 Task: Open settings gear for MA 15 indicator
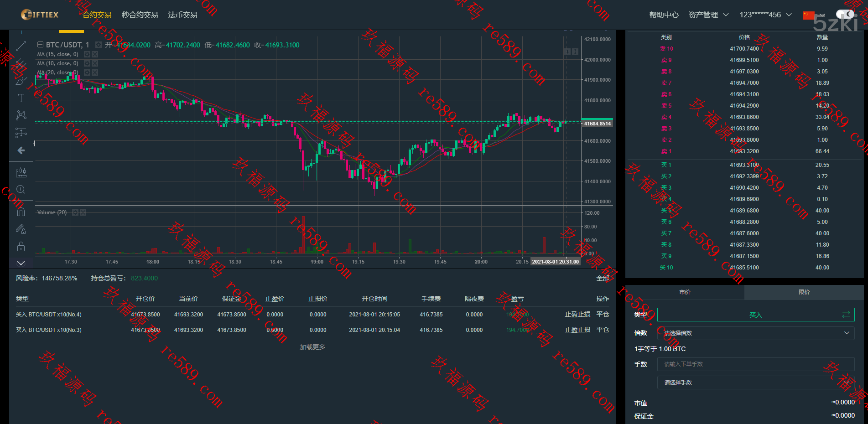coord(87,54)
